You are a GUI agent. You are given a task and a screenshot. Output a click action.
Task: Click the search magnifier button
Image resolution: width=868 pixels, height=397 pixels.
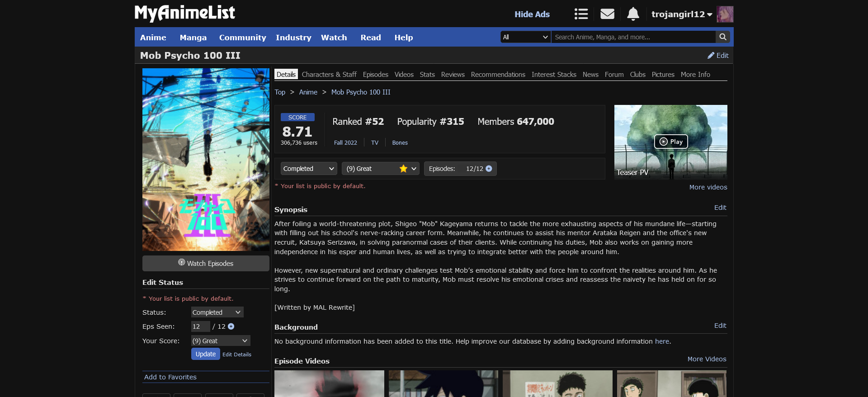[x=723, y=37]
